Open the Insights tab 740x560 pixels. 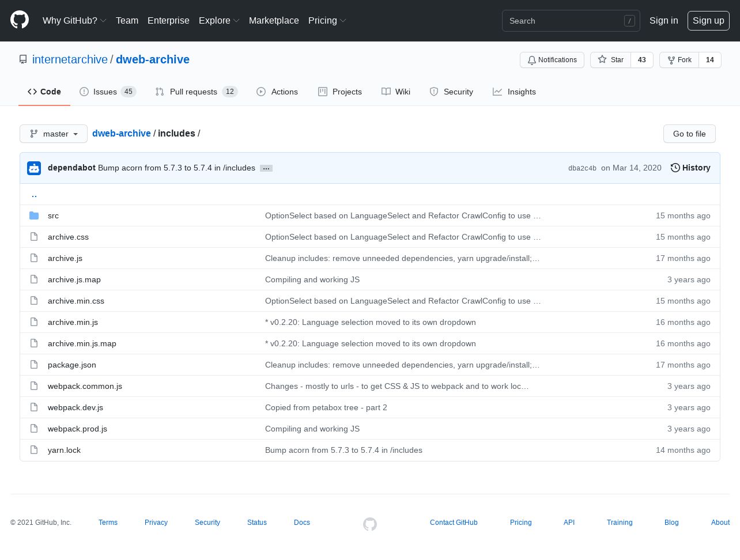pyautogui.click(x=514, y=92)
